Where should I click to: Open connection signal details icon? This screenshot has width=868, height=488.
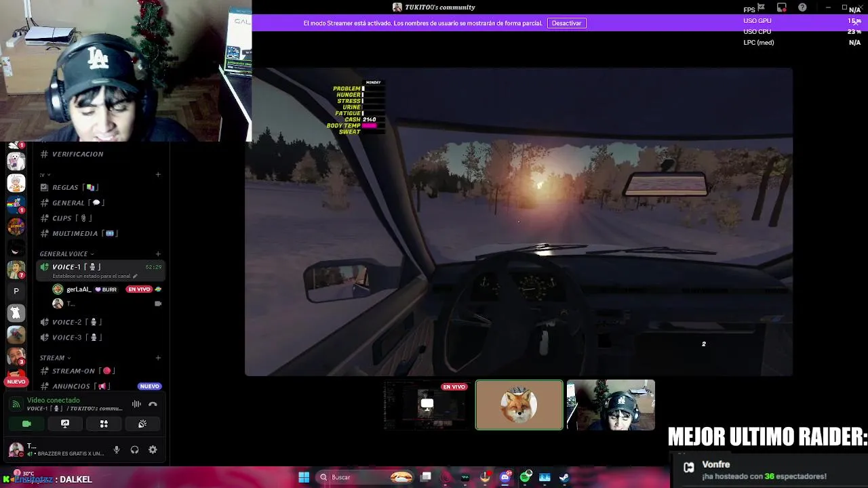pos(16,405)
